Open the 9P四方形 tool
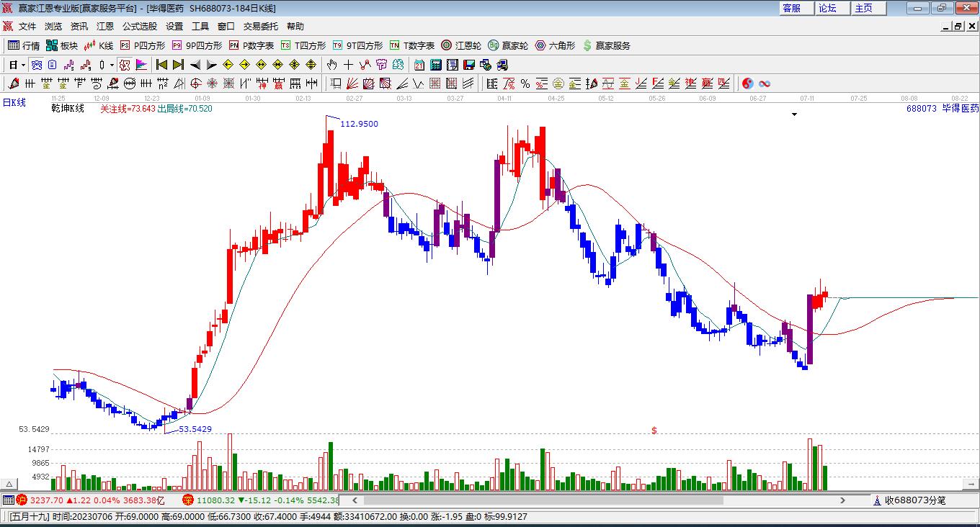 pyautogui.click(x=197, y=45)
